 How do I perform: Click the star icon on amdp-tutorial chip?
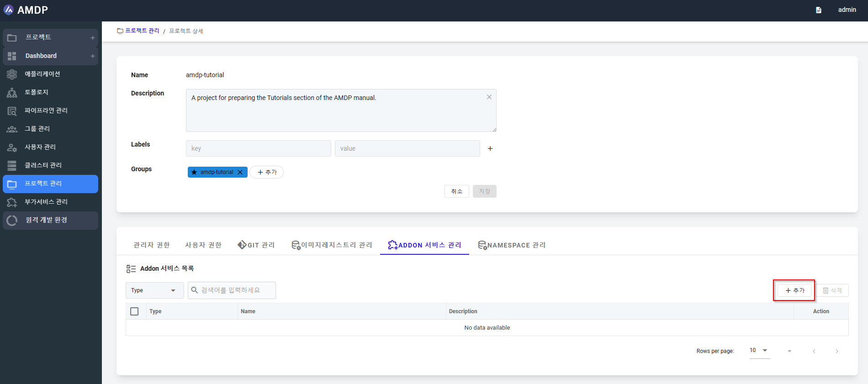pyautogui.click(x=194, y=172)
